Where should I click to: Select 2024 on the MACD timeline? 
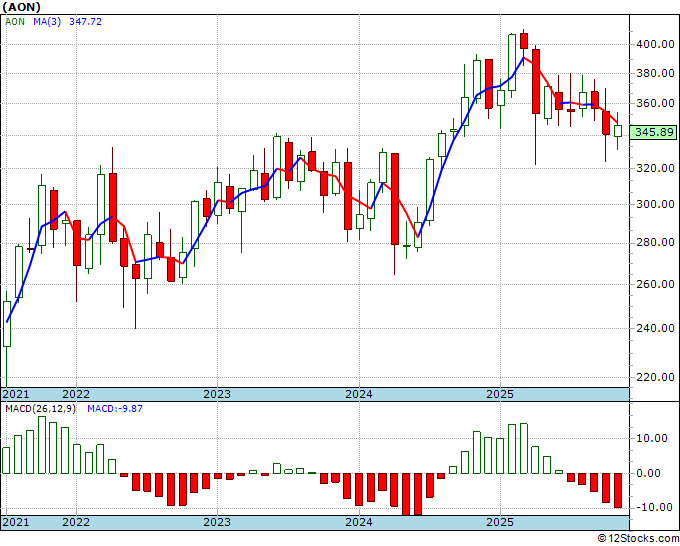(x=359, y=522)
